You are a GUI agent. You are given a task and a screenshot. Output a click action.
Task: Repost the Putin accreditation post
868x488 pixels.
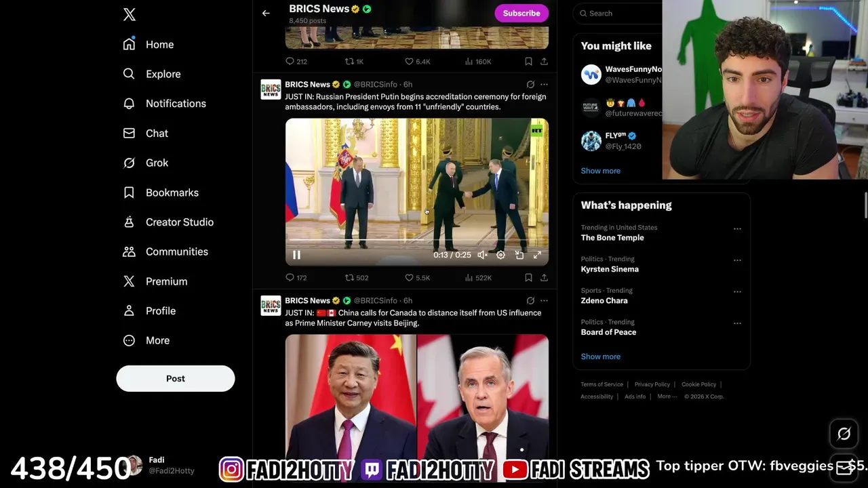(349, 277)
